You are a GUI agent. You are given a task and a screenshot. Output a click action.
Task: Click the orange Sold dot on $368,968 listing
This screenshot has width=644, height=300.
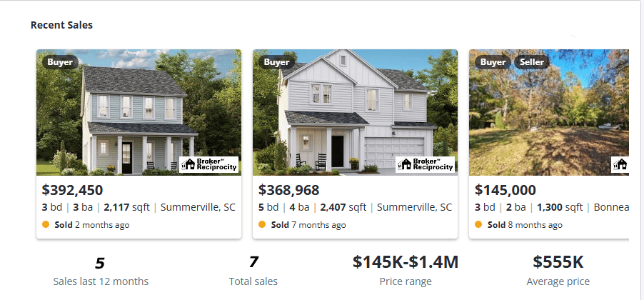[x=262, y=224]
